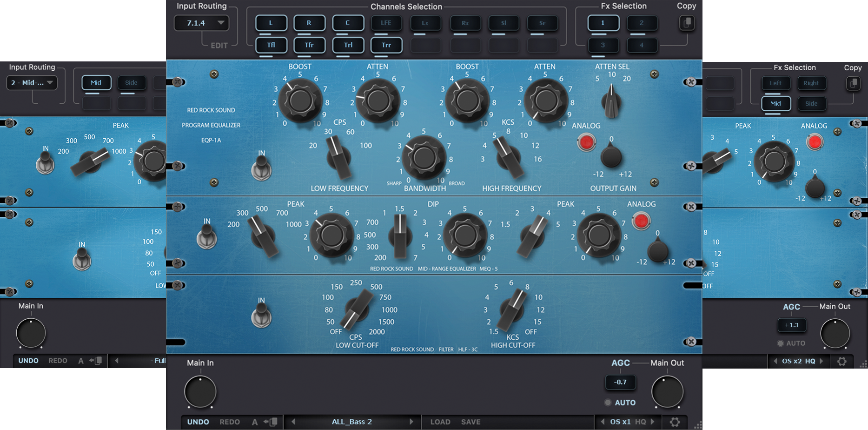
Task: Click the Copy clipboard icon in Fx Selection
Action: [x=687, y=23]
